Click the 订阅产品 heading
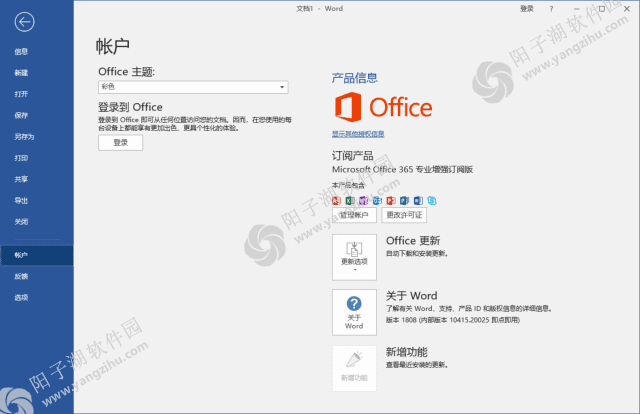This screenshot has width=640, height=414. (353, 156)
